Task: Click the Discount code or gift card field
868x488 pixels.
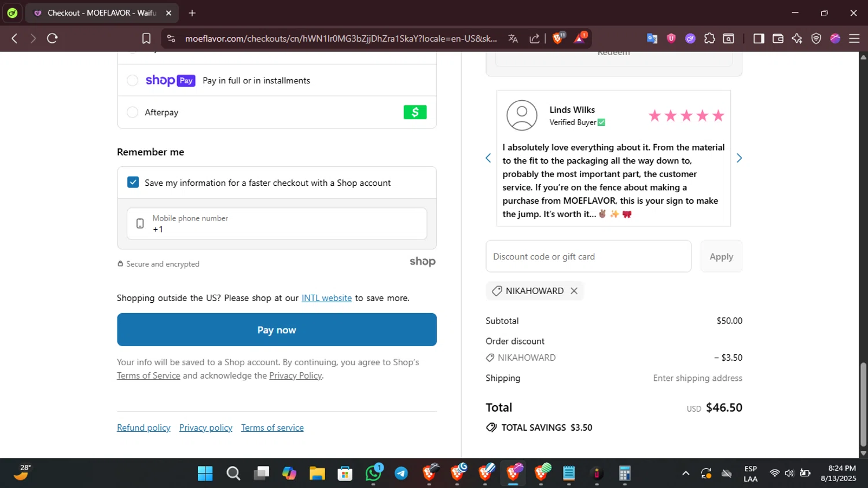Action: tap(589, 256)
